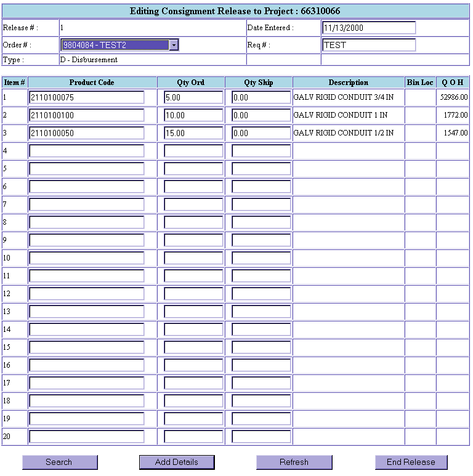Click Product Code field in item 12

(86, 294)
